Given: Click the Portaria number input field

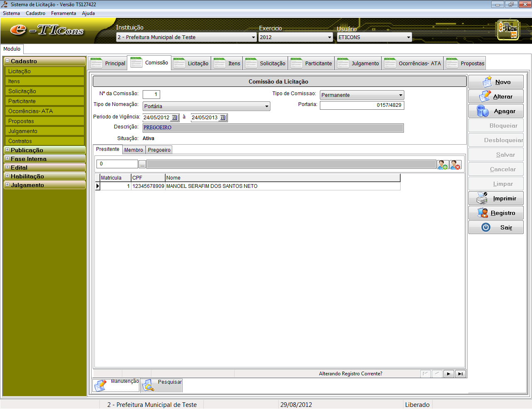Looking at the screenshot, I should coord(361,105).
